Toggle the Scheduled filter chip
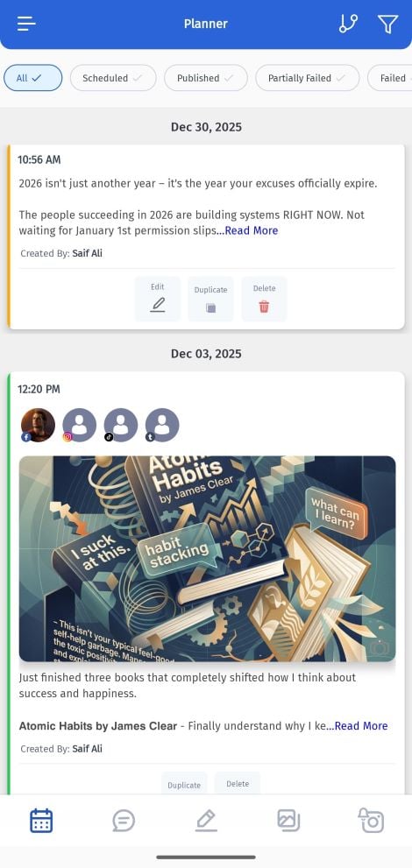This screenshot has height=868, width=412. click(113, 78)
